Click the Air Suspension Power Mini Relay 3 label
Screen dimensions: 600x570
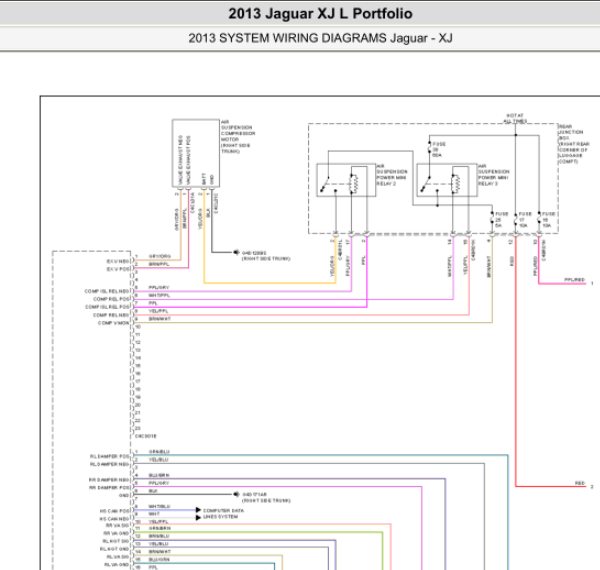click(494, 175)
